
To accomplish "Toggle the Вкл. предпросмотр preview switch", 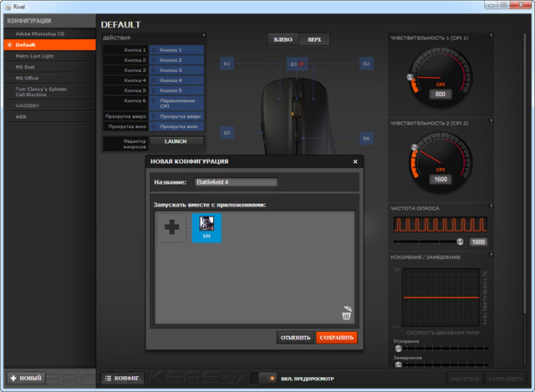I will coord(266,378).
